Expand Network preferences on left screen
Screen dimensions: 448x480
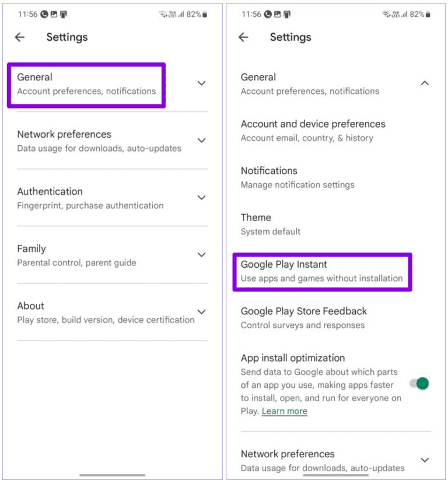click(201, 141)
